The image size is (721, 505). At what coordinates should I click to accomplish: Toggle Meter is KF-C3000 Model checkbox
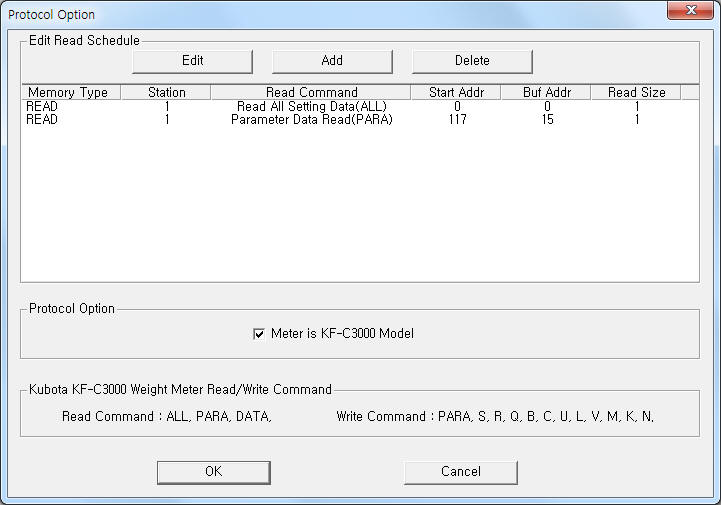click(259, 334)
